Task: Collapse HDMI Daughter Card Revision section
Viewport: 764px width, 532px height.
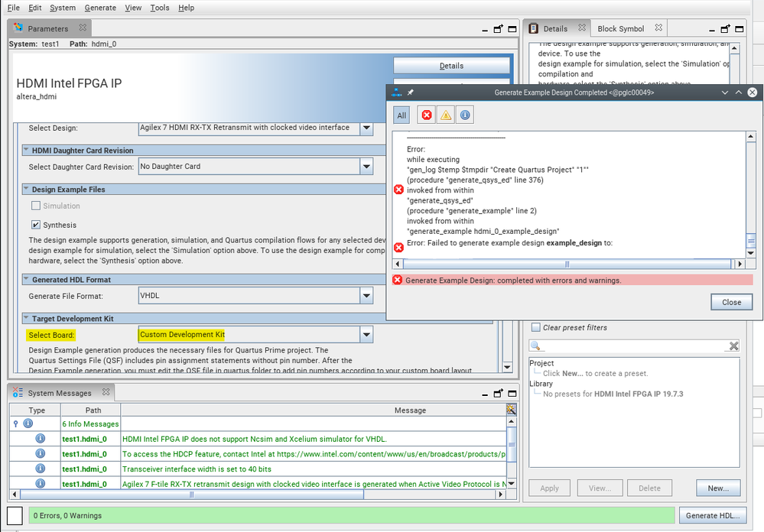Action: 26,150
